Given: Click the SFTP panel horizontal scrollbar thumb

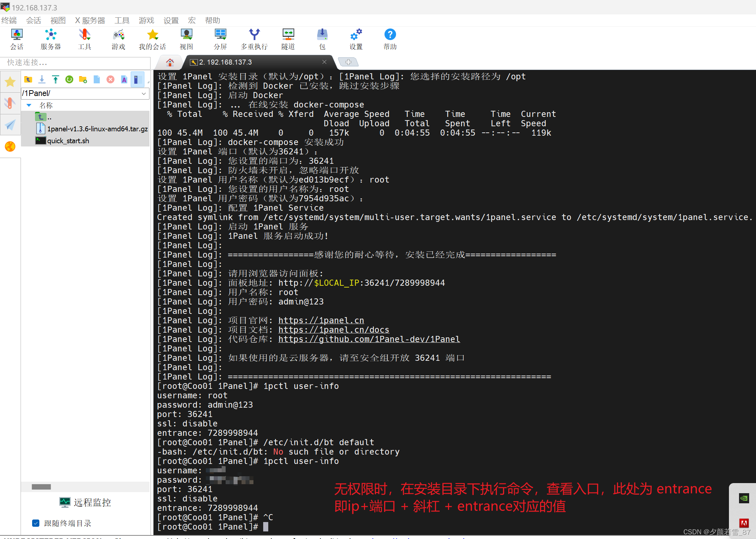Looking at the screenshot, I should pos(41,487).
